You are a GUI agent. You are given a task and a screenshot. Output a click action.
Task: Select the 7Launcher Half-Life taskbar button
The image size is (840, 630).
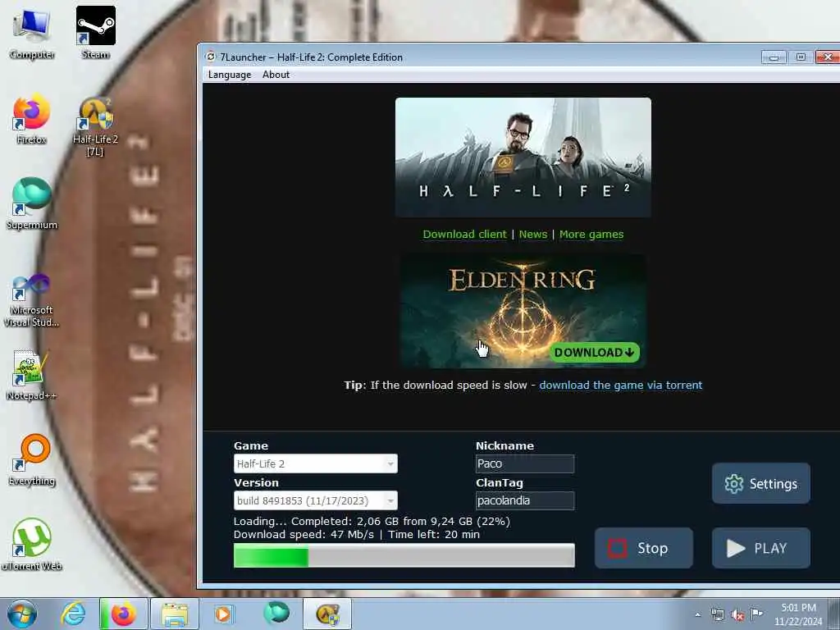327,614
